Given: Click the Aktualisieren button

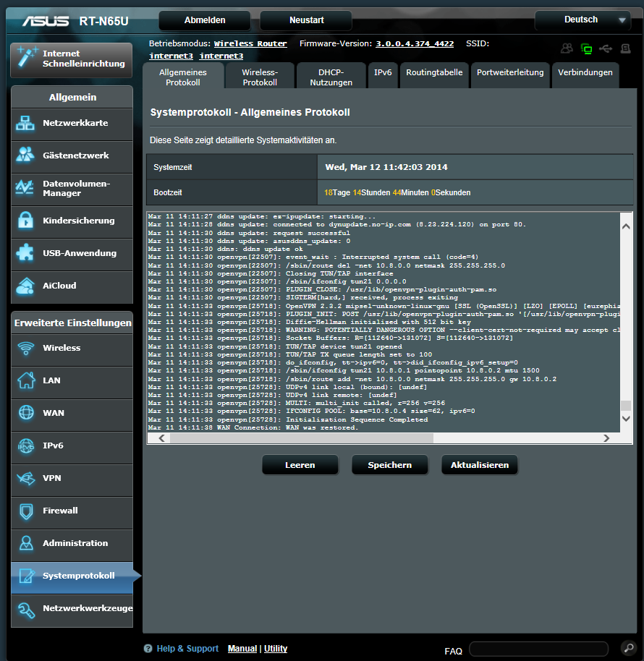Looking at the screenshot, I should point(479,465).
